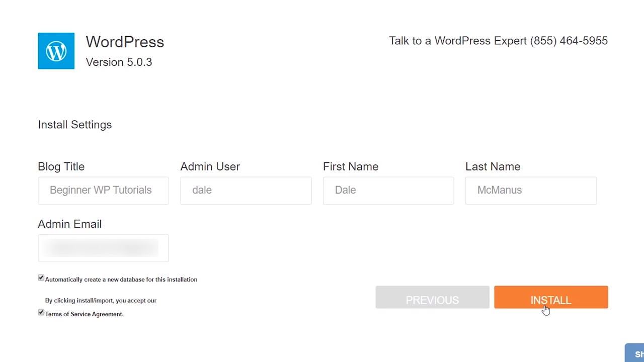The image size is (644, 362).
Task: Toggle automatic database creation checkbox
Action: coord(41,278)
